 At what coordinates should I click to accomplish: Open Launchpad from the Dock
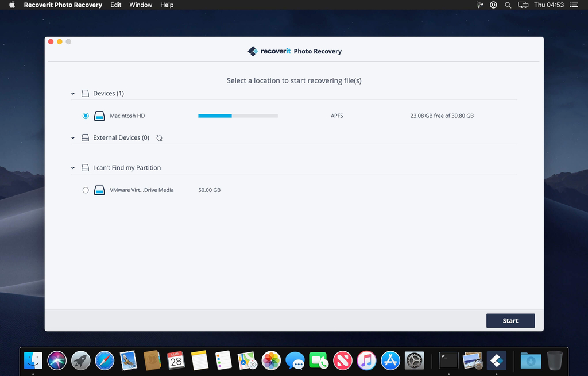80,360
